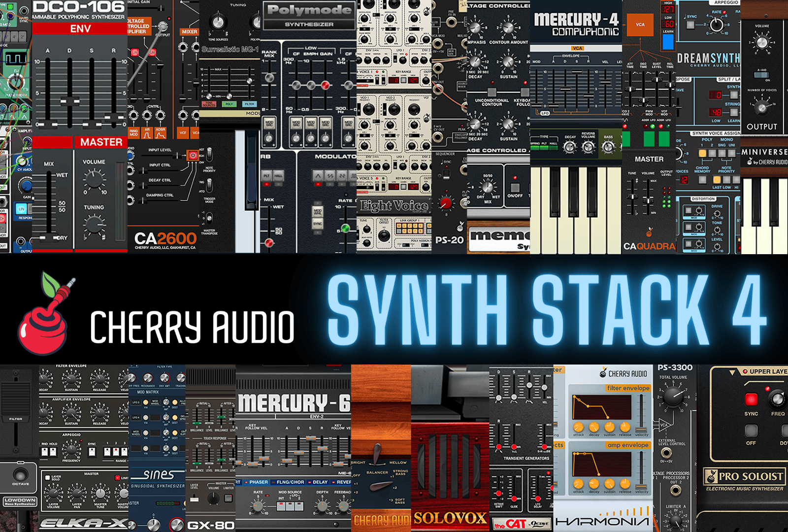Toggle the red SYNC button on Pro Soloist

pos(751,399)
